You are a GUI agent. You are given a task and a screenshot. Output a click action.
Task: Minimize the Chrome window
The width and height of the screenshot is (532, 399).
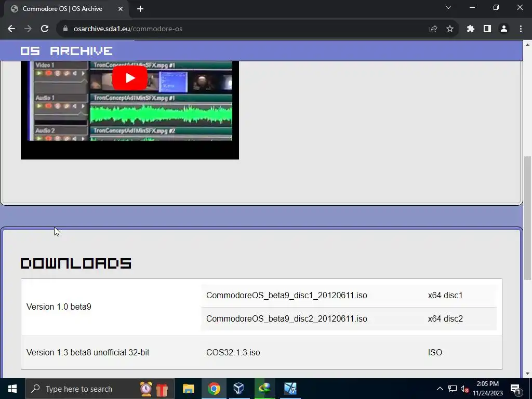pyautogui.click(x=472, y=7)
